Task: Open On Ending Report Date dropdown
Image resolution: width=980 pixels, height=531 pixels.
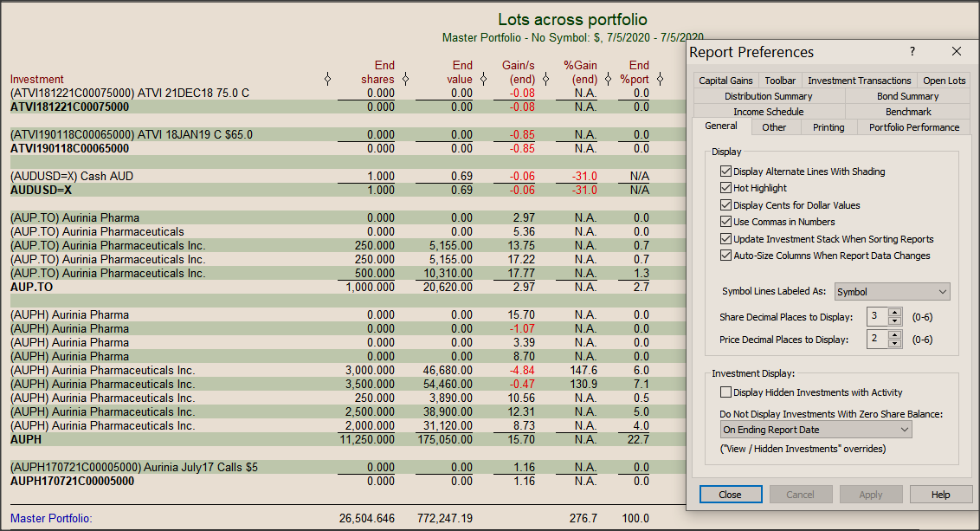Action: click(816, 430)
